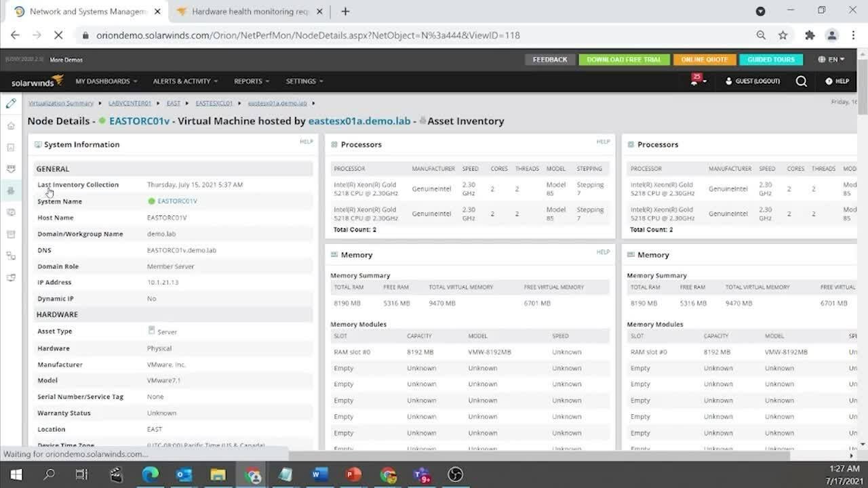Open File Explorer from taskbar
This screenshot has width=868, height=488.
[x=218, y=474]
